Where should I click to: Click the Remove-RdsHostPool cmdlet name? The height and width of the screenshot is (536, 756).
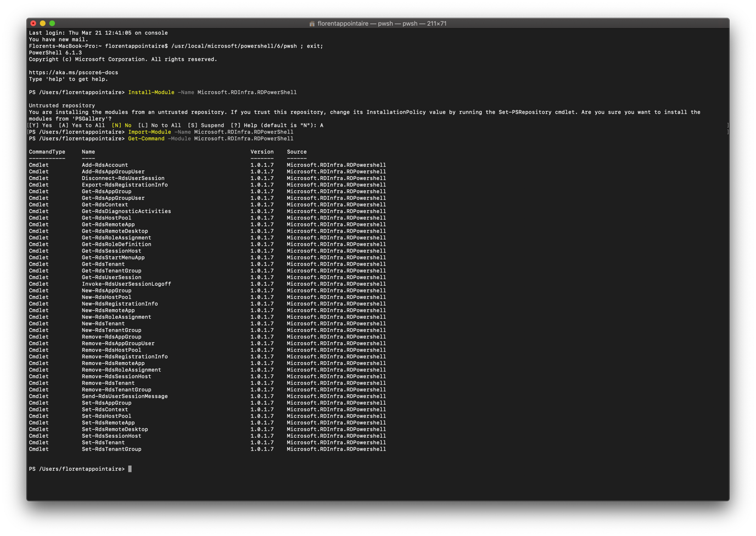[111, 350]
